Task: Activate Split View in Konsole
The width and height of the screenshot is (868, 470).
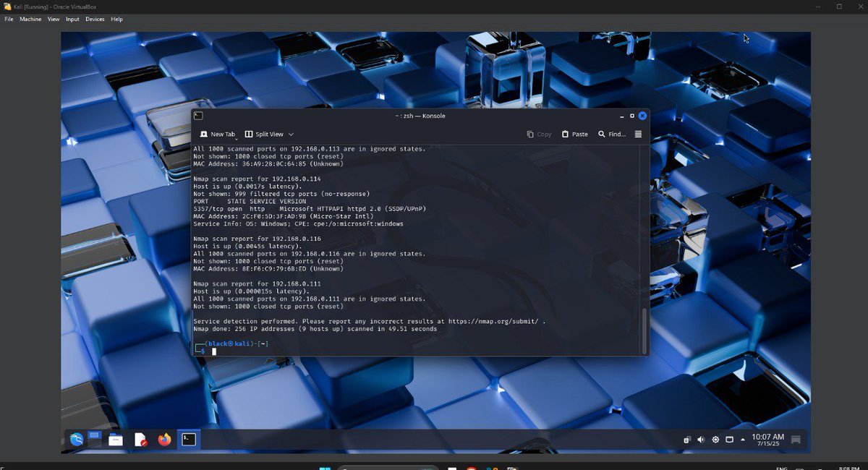Action: pyautogui.click(x=265, y=134)
